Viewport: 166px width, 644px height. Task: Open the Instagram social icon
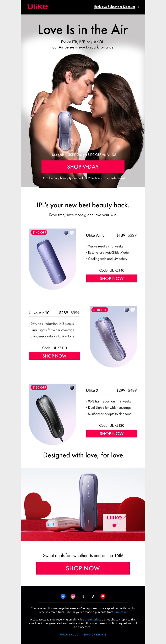pyautogui.click(x=73, y=596)
